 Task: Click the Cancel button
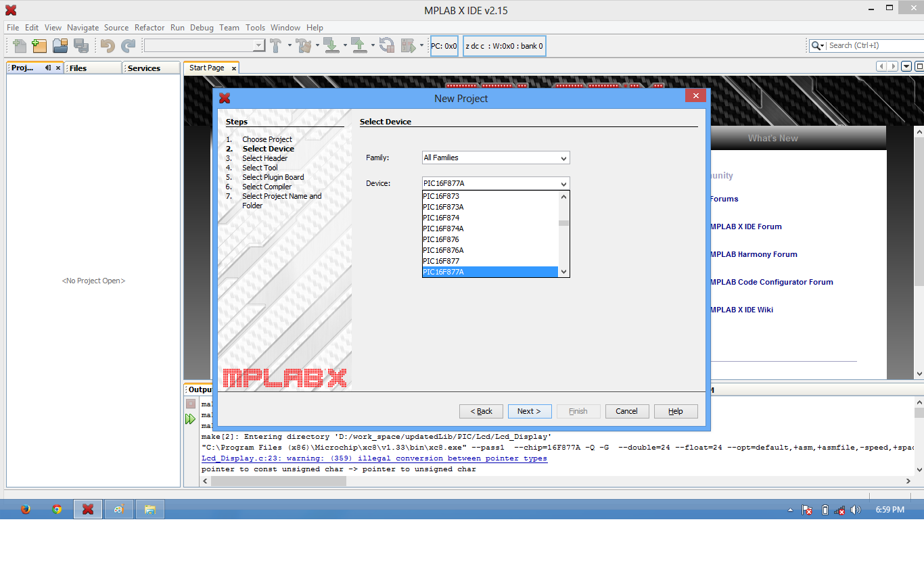[627, 411]
